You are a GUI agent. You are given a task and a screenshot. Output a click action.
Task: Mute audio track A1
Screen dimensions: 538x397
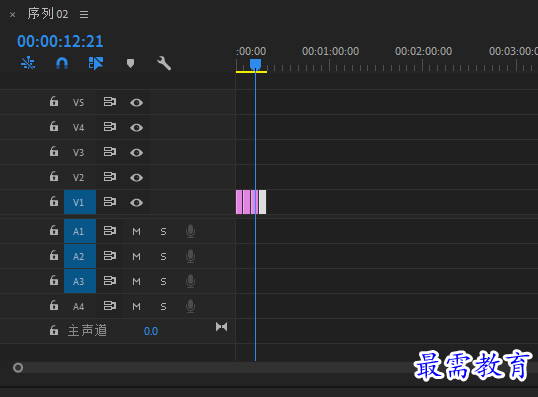pyautogui.click(x=137, y=232)
